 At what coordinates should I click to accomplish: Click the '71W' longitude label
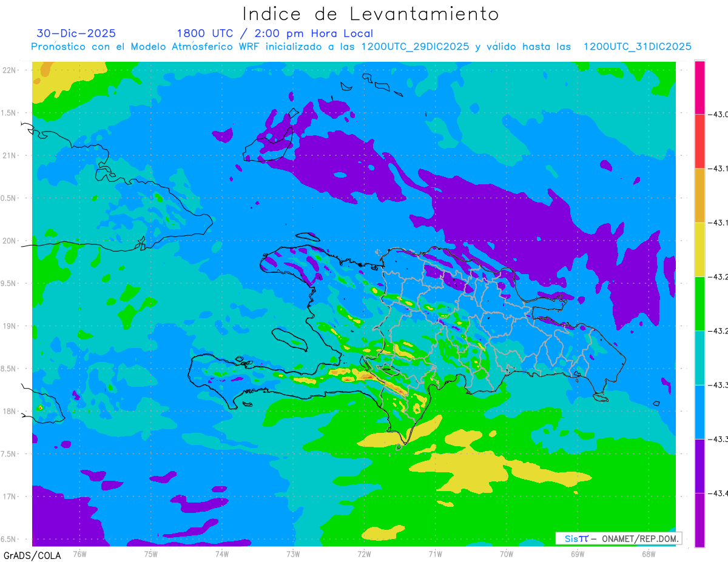435,554
